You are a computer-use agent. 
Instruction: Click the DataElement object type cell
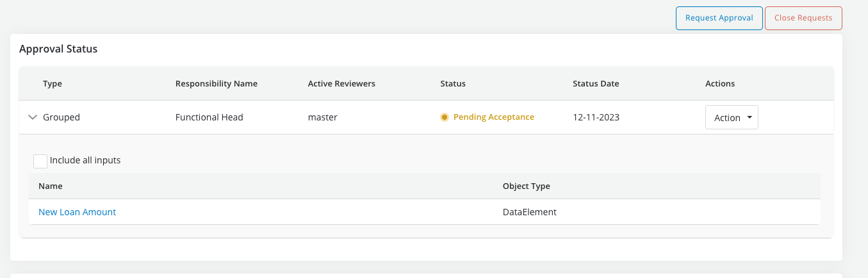(529, 212)
